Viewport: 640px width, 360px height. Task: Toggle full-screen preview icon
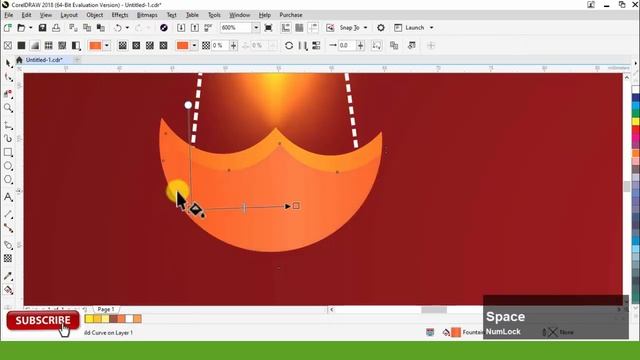(268, 28)
